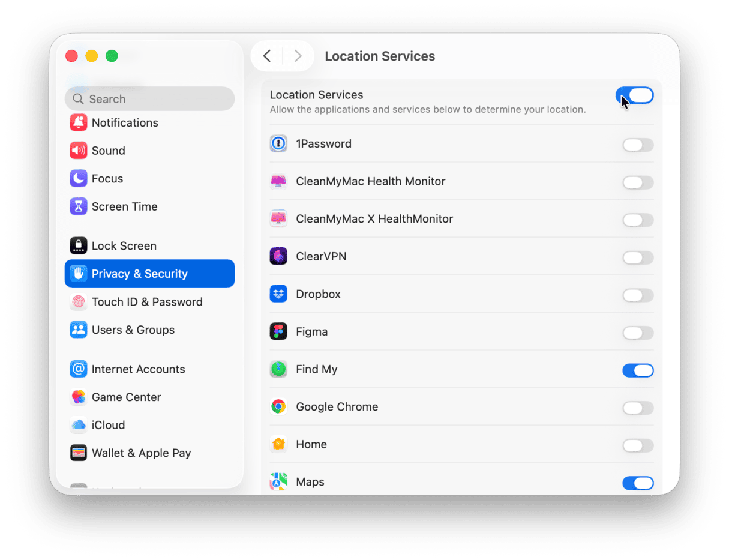Image resolution: width=729 pixels, height=560 pixels.
Task: Click the Privacy & Security hand icon
Action: click(x=79, y=274)
